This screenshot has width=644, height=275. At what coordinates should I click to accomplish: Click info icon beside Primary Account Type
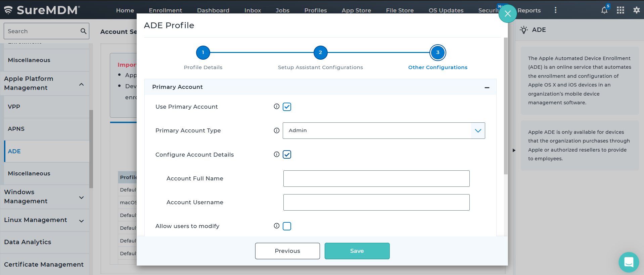[276, 130]
